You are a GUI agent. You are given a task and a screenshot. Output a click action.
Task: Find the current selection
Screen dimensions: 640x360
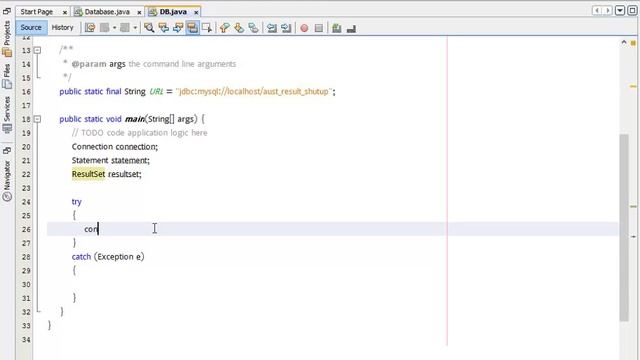149,28
